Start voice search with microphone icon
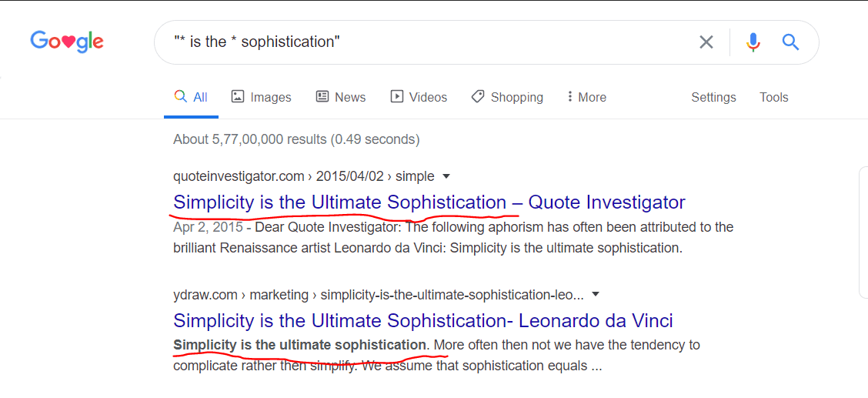 pos(753,42)
